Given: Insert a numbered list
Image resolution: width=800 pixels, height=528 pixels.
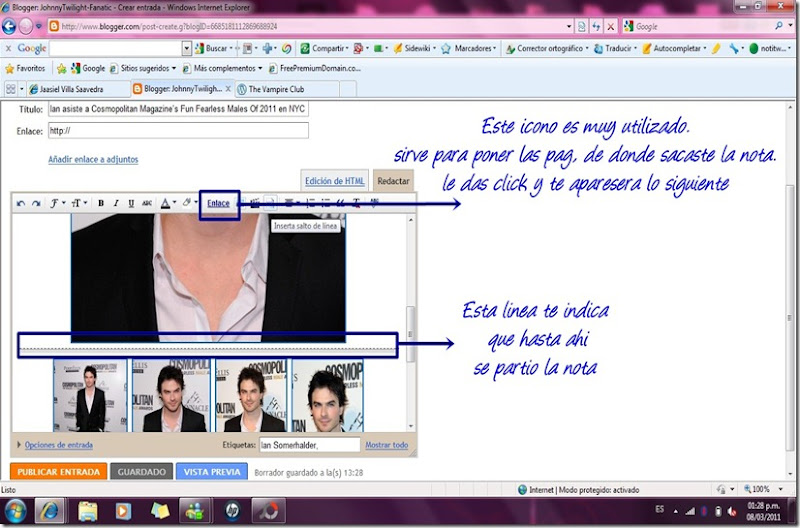Looking at the screenshot, I should click(x=310, y=203).
